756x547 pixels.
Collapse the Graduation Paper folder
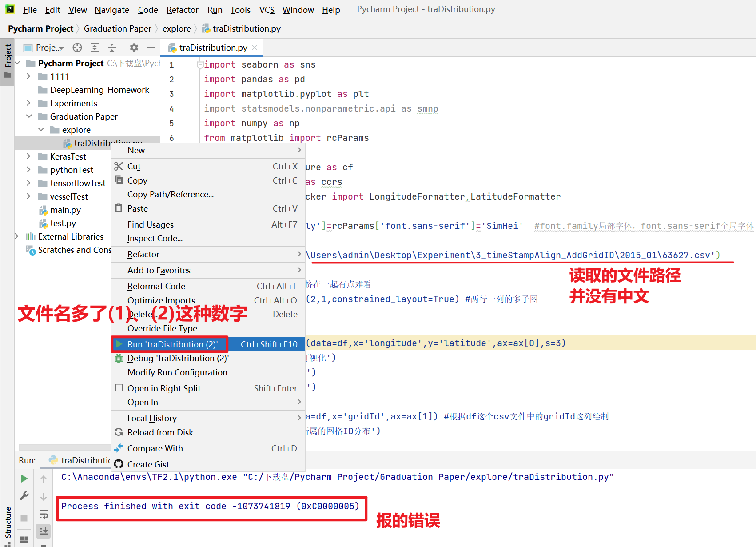(x=28, y=116)
